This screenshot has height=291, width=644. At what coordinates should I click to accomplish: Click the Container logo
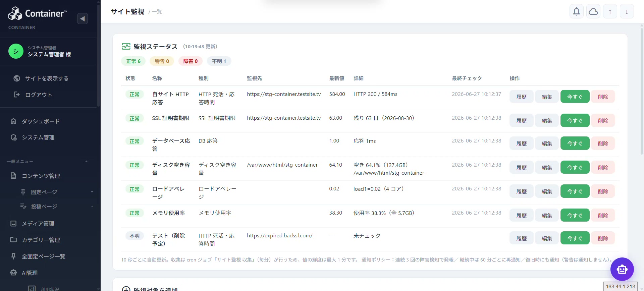pyautogui.click(x=38, y=13)
